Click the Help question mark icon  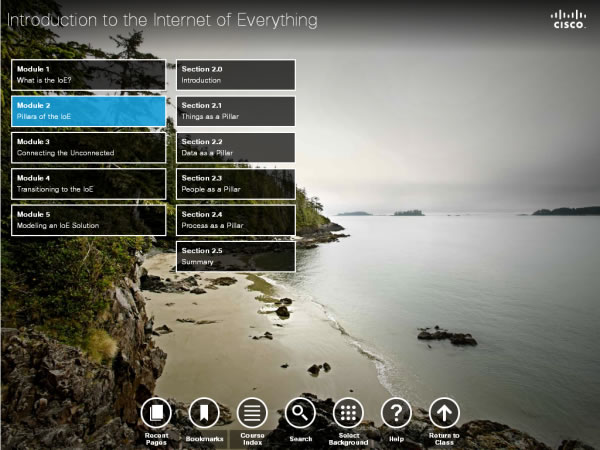pos(396,412)
